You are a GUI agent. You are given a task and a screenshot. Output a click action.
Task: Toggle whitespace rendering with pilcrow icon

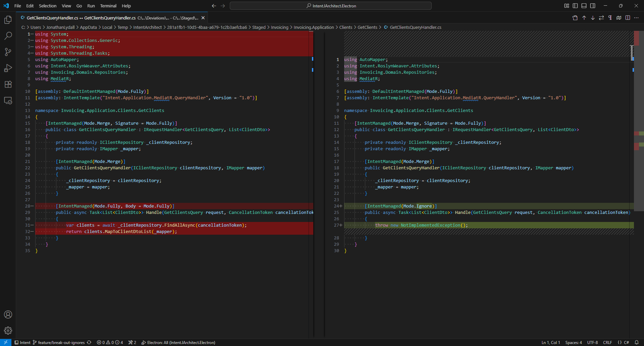(x=610, y=18)
